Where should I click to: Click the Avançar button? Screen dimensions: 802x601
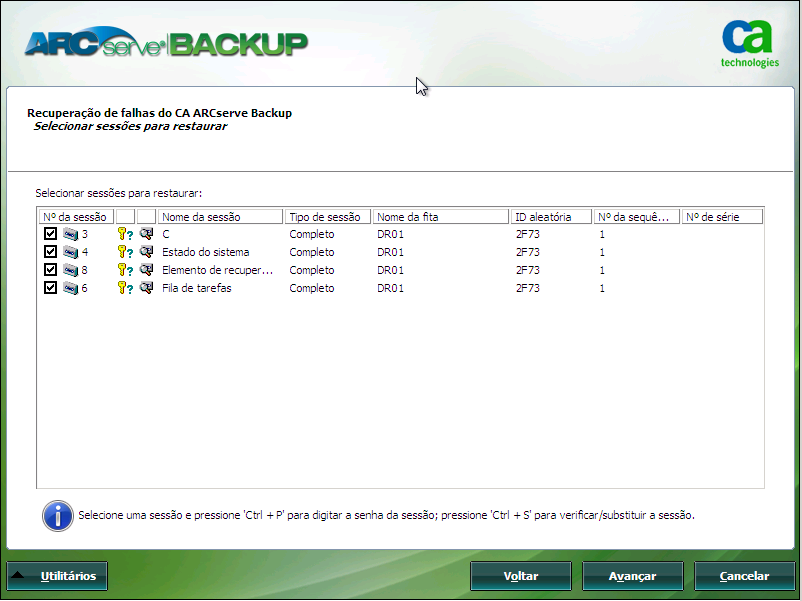pos(633,576)
